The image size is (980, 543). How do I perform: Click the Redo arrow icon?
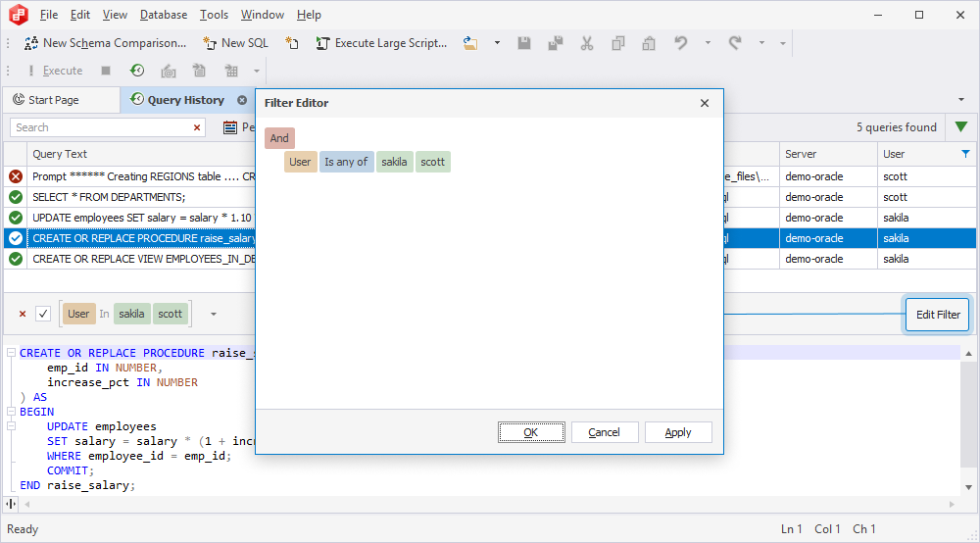pos(735,43)
